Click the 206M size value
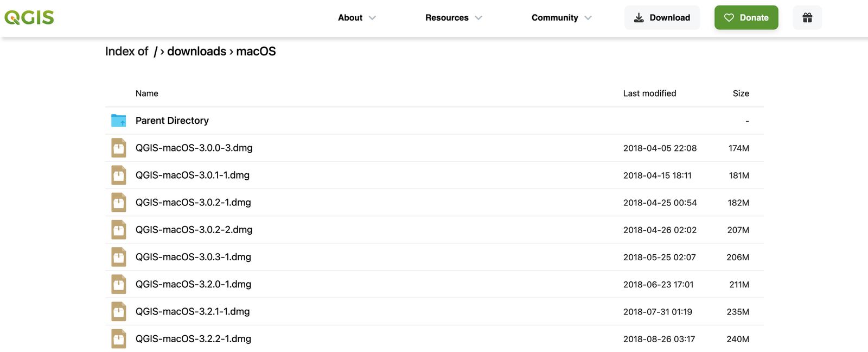Viewport: 868px width, 352px height. (738, 257)
